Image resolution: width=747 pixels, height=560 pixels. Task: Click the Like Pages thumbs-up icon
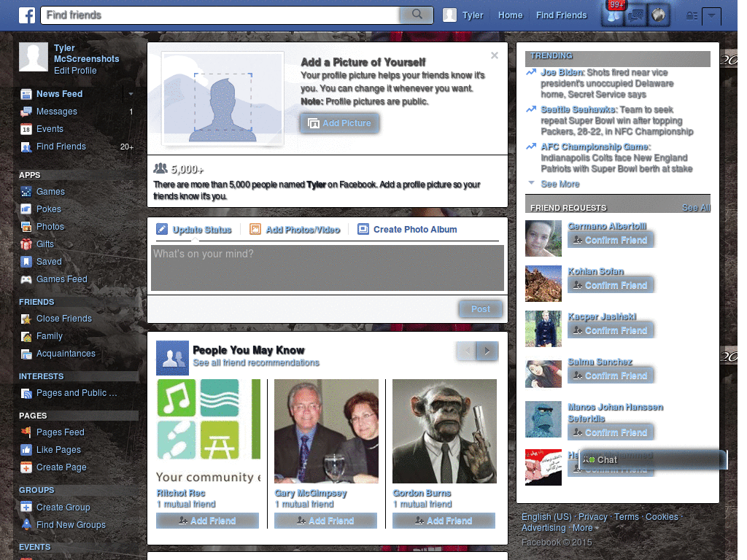coord(26,450)
